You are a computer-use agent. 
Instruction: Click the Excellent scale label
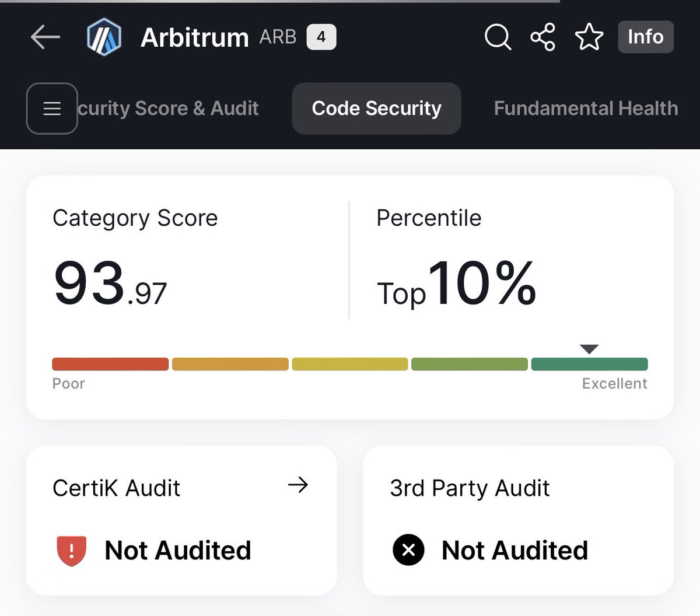(615, 384)
